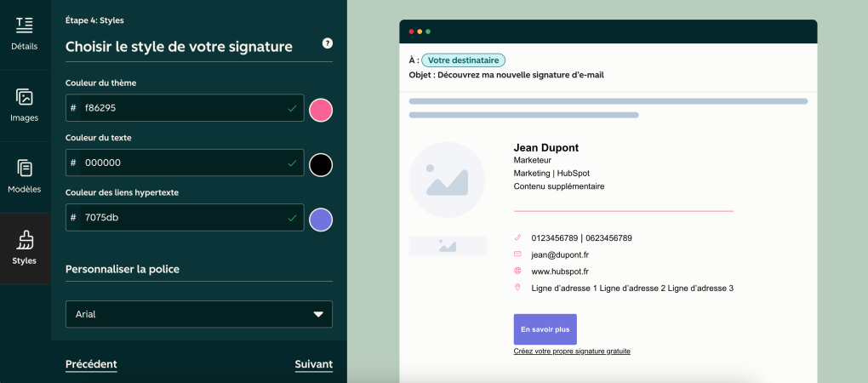Image resolution: width=868 pixels, height=383 pixels.
Task: Click the envelope email icon in signature
Action: [x=517, y=254]
